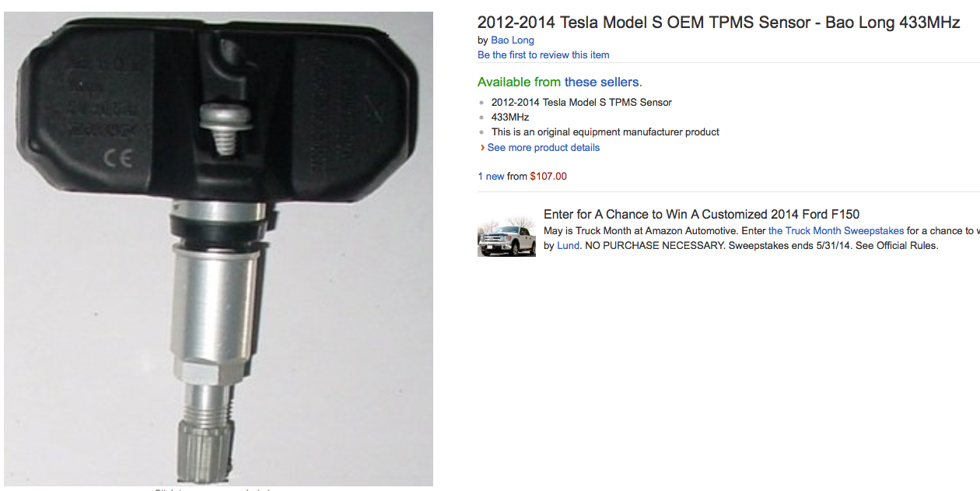Visit the Lund sponsor link

tap(569, 246)
